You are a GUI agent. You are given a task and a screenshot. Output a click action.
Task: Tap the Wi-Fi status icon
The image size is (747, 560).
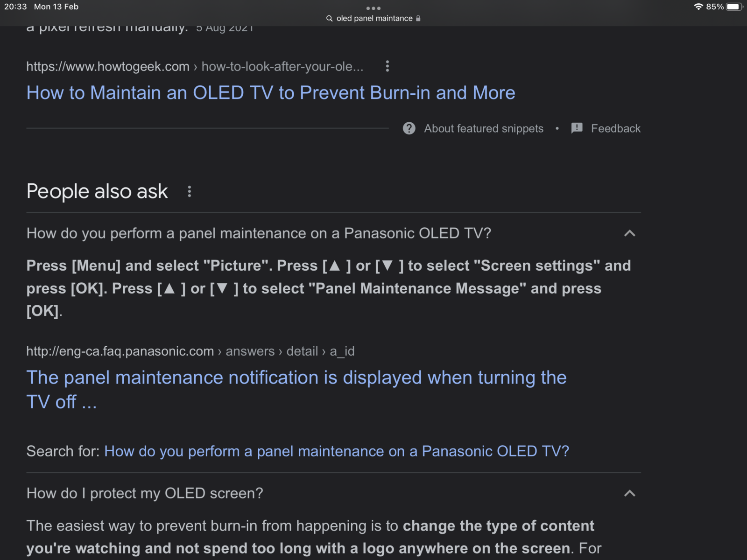tap(698, 7)
